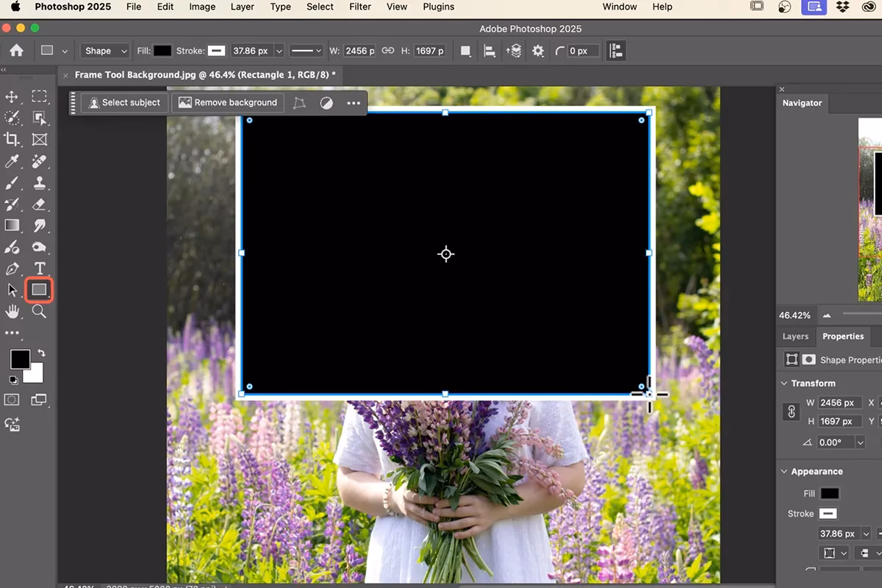Switch to the Layers tab

(x=795, y=336)
